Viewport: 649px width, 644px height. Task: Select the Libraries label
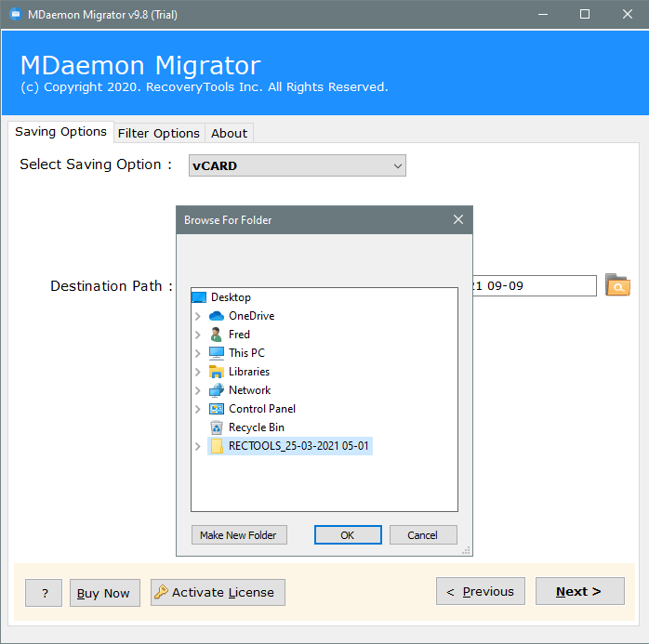249,372
